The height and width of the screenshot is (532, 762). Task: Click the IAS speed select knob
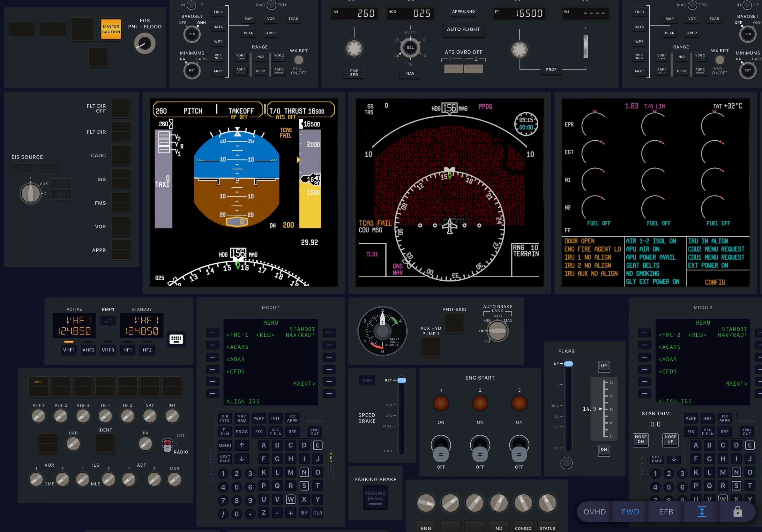354,49
